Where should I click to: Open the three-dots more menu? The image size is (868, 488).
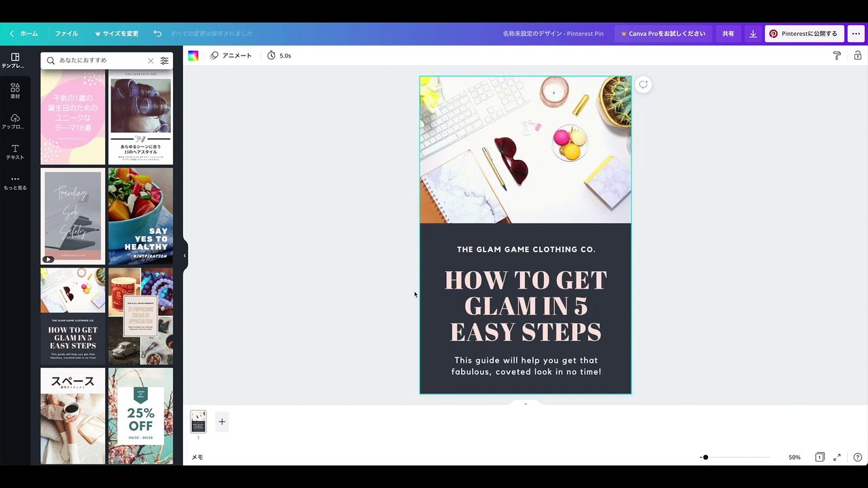(x=856, y=33)
